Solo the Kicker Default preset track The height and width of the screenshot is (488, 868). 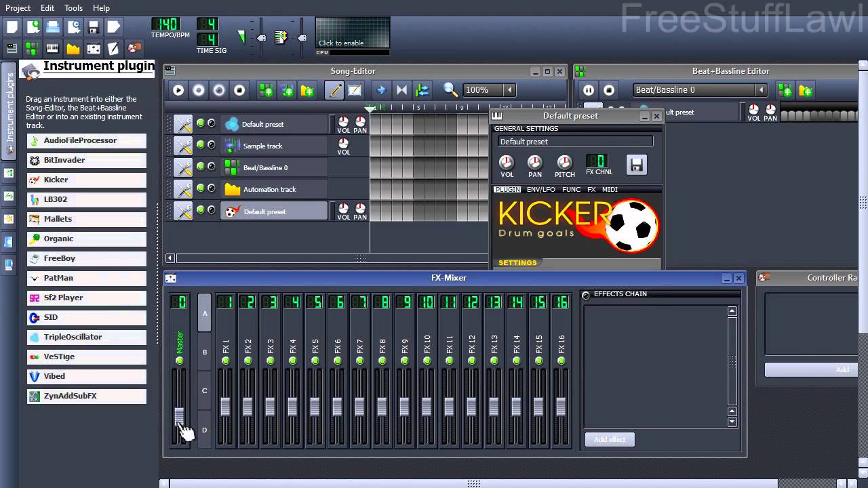pyautogui.click(x=212, y=210)
